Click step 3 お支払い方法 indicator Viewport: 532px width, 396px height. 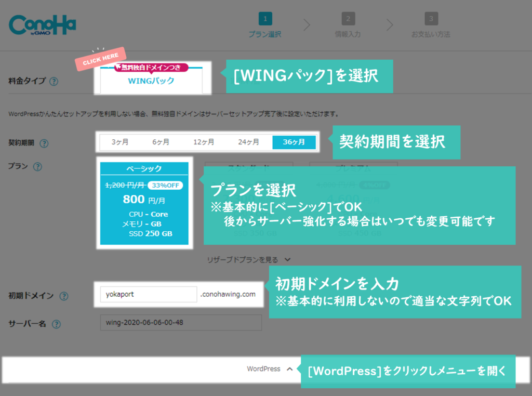(x=431, y=25)
